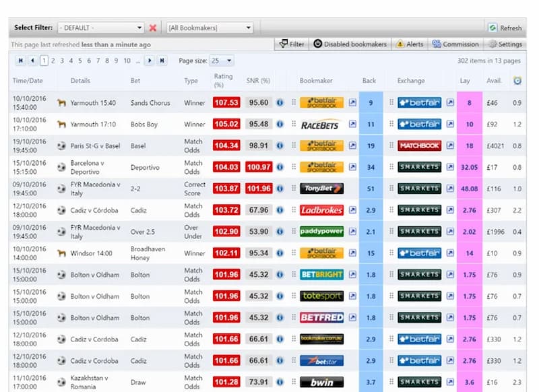Go to page 2 of results
Image resolution: width=539 pixels, height=392 pixels.
[52, 59]
